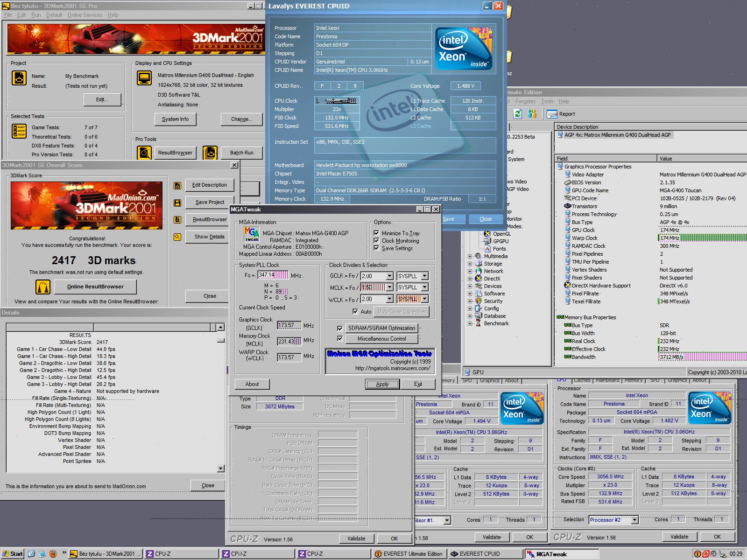Toggle checkbox beside SDRAM/SGRAM Optimization
The width and height of the screenshot is (747, 560).
340,329
